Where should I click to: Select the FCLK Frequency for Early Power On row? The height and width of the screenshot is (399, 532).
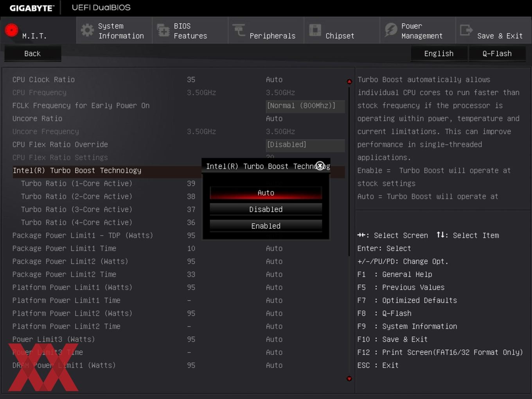(81, 106)
